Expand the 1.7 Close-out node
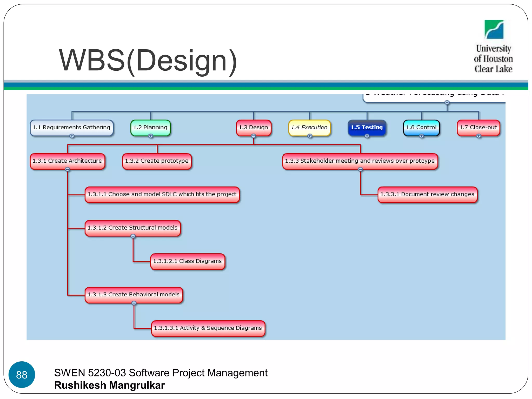532x399 pixels. (479, 136)
